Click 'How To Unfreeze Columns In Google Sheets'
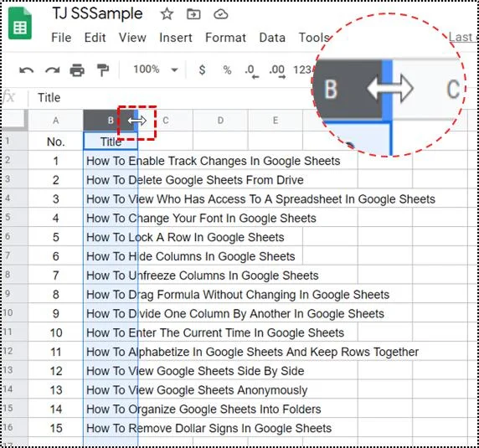The width and height of the screenshot is (479, 448). click(x=202, y=275)
